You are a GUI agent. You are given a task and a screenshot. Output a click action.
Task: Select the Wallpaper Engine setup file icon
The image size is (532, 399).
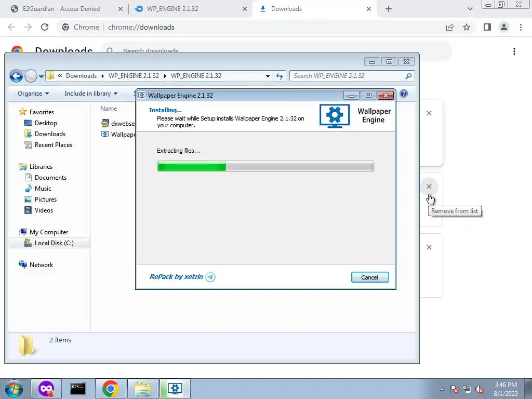[105, 134]
